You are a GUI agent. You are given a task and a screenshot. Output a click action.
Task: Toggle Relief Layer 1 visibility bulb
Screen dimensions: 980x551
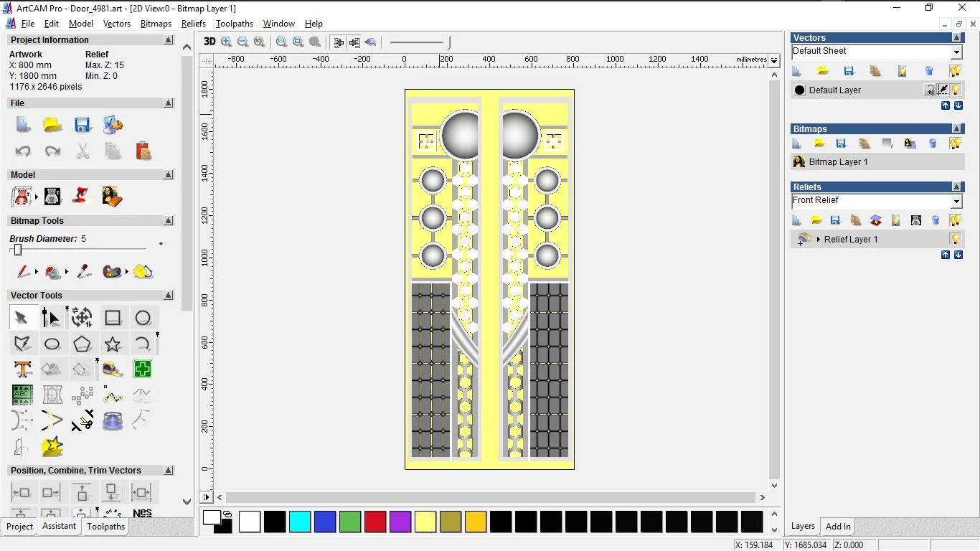click(x=956, y=239)
